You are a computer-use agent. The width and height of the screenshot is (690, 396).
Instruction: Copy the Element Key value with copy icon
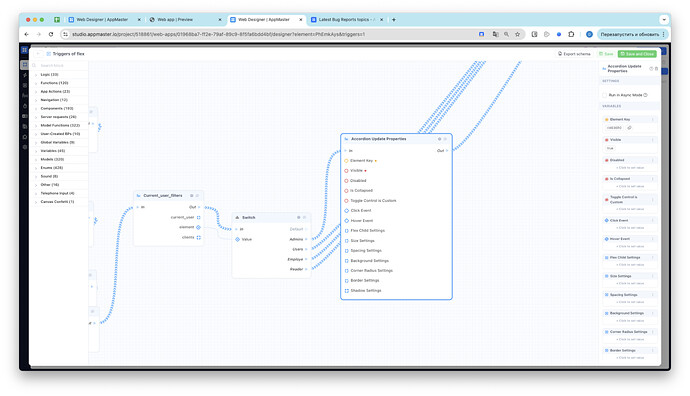[x=629, y=128]
